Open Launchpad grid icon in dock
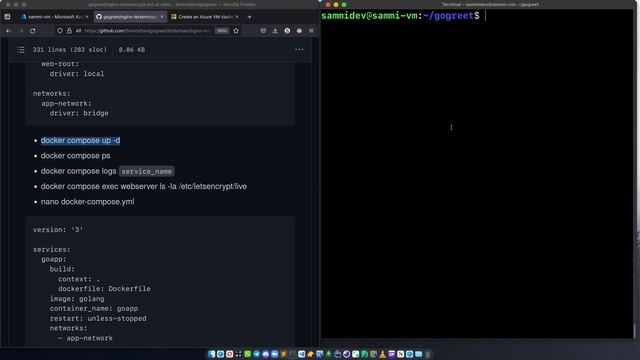Screen dimensions: 640x360 [238, 354]
